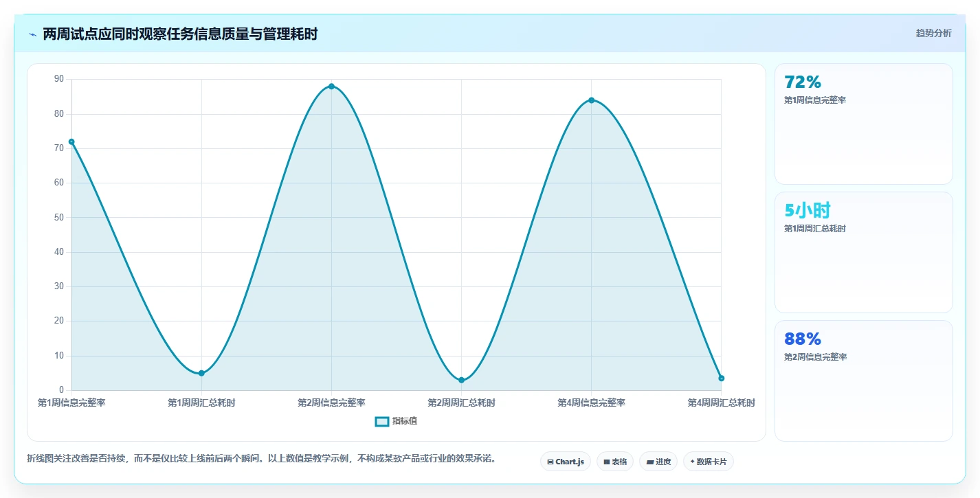Image resolution: width=980 pixels, height=498 pixels.
Task: Toggle the 指标值 legend swatch
Action: [x=382, y=421]
